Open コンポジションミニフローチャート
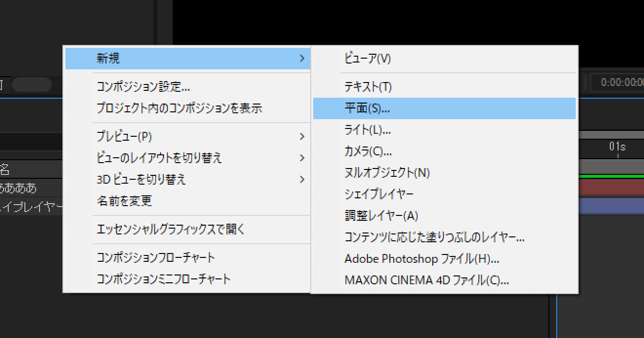The width and height of the screenshot is (644, 338). (188, 279)
